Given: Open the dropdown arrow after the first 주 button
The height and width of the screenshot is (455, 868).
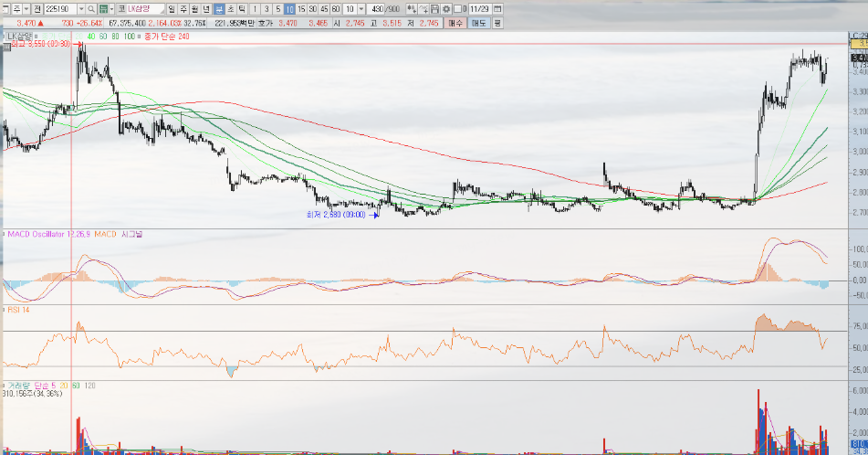Looking at the screenshot, I should click(26, 9).
